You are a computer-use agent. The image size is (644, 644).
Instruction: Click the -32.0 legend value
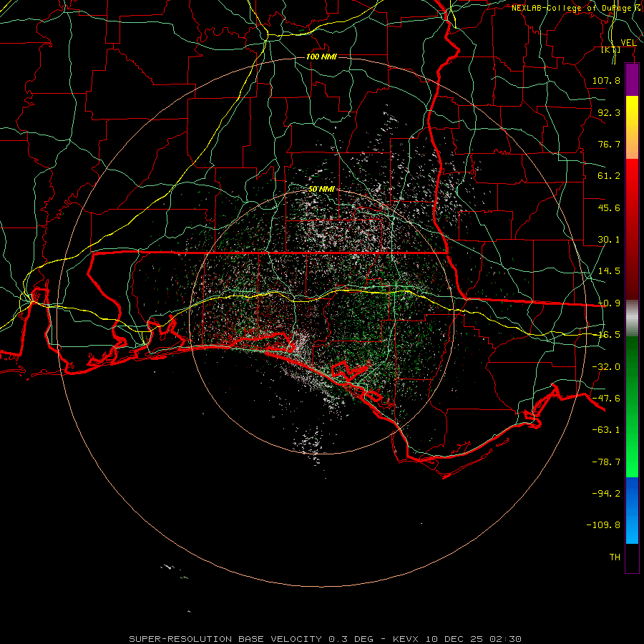606,367
